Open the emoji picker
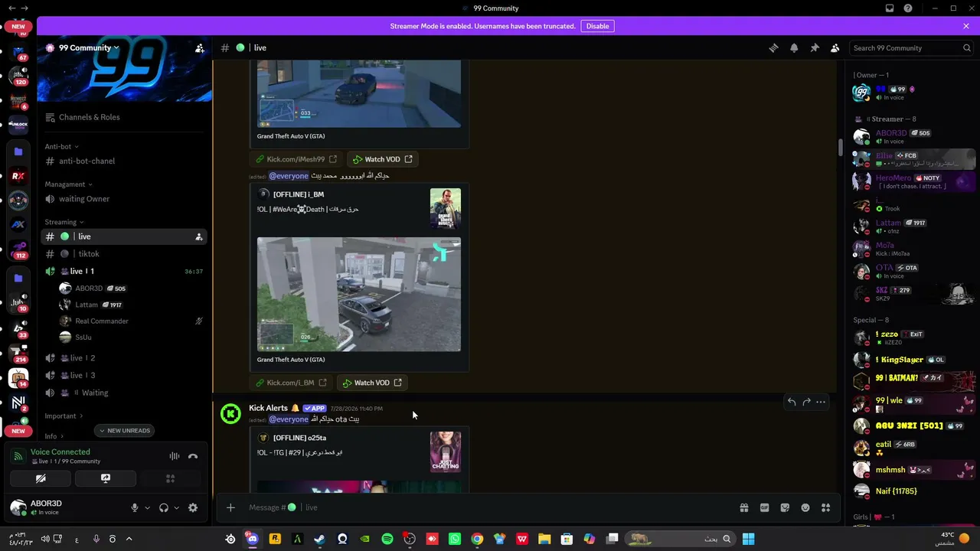980x551 pixels. 805,507
